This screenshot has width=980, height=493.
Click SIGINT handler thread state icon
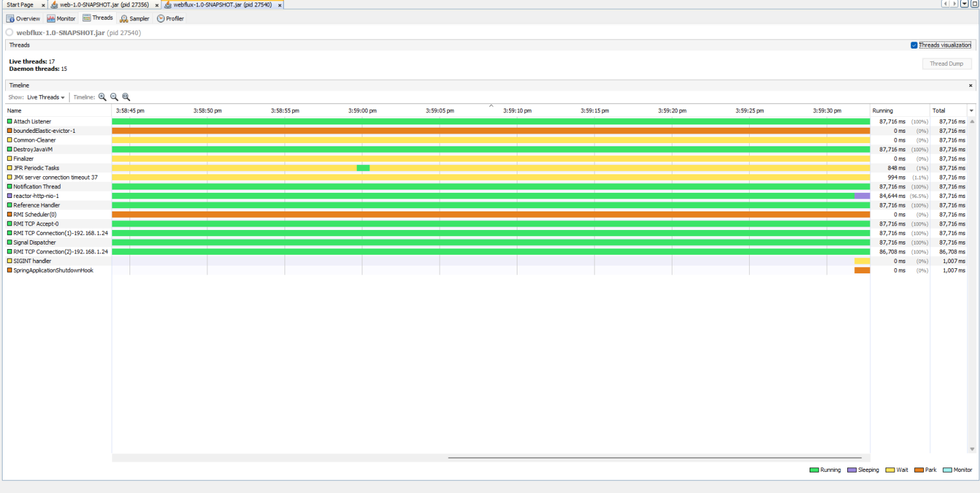coord(10,261)
